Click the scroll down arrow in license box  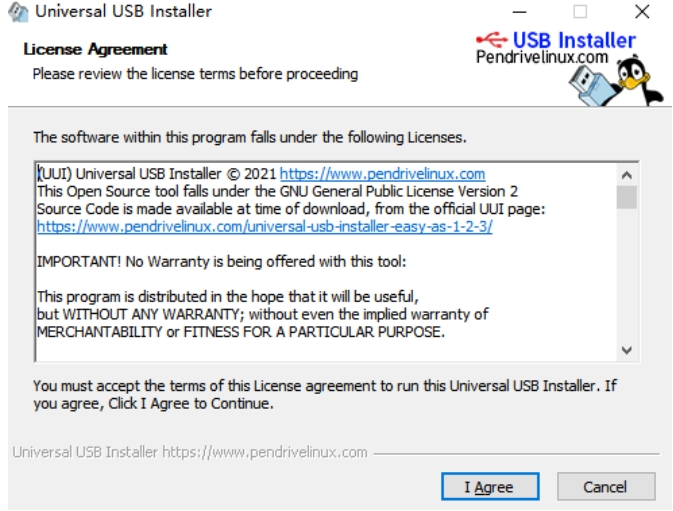627,350
